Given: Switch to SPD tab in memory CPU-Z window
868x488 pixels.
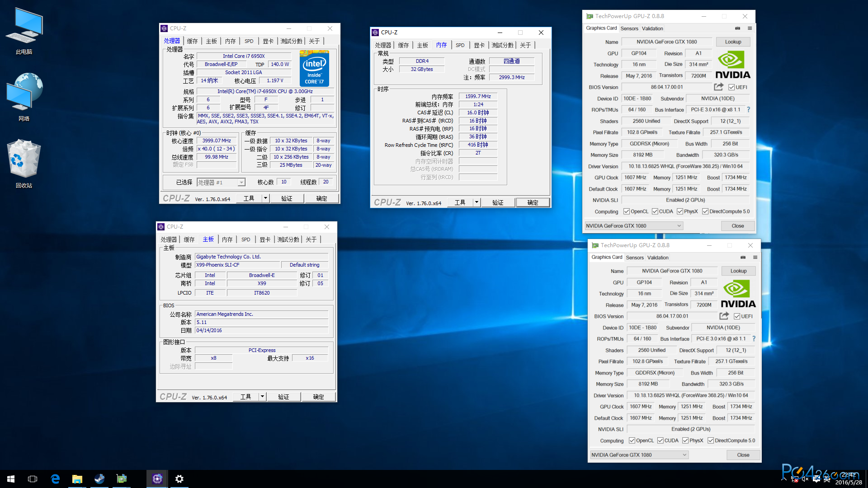Looking at the screenshot, I should (460, 45).
